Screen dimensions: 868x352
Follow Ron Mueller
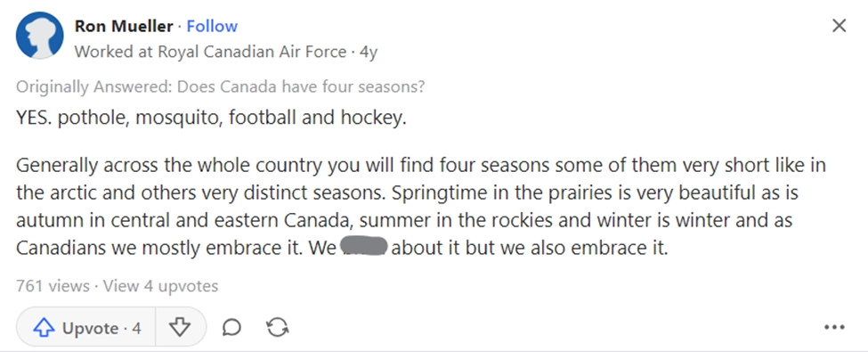[x=212, y=26]
